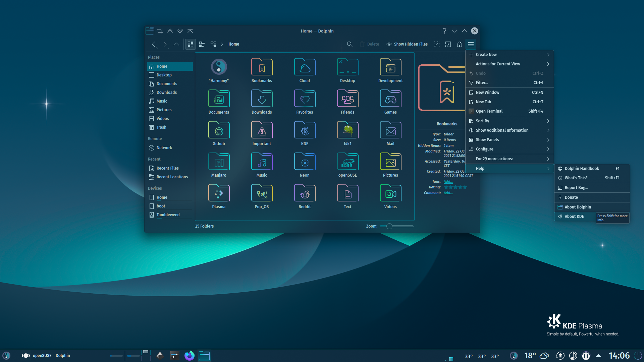This screenshot has width=644, height=362.
Task: Expand Show Additional Information submenu
Action: click(509, 130)
